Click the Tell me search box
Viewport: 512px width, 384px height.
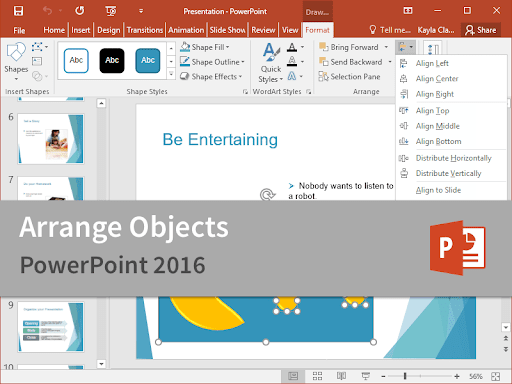[390, 30]
